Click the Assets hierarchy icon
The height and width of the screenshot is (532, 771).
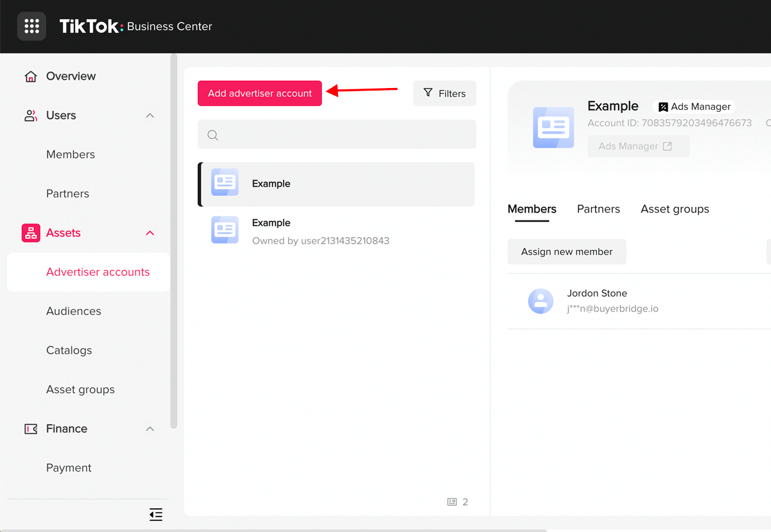click(31, 233)
